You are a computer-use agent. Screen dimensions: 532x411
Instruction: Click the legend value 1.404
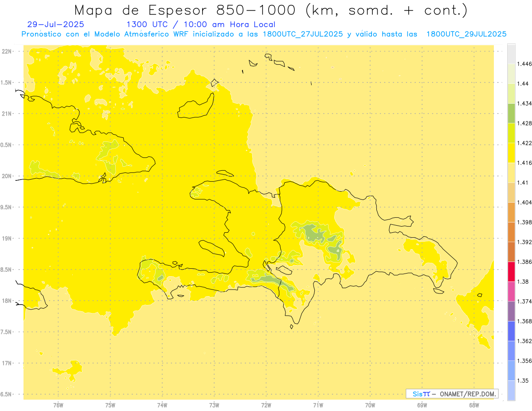click(525, 202)
